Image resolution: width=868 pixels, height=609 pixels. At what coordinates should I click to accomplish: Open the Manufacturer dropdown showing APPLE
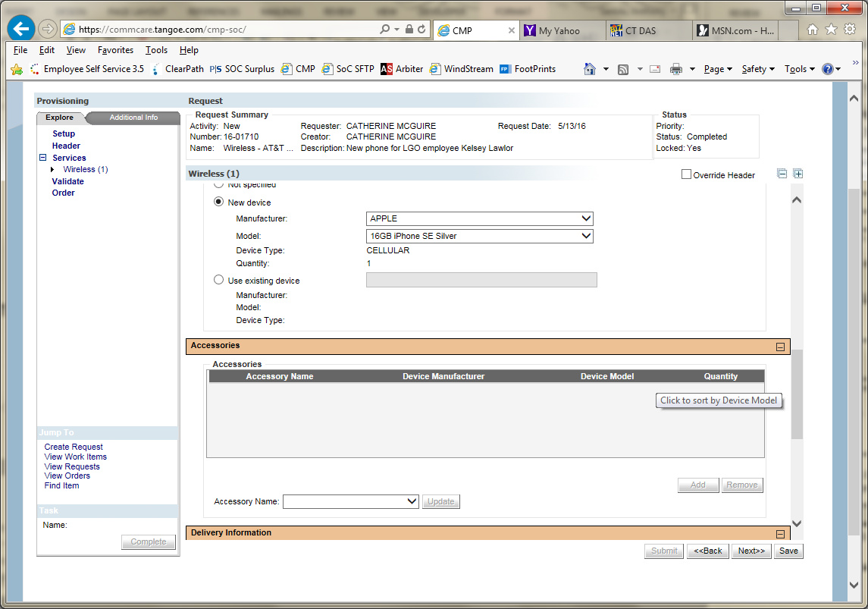point(479,218)
